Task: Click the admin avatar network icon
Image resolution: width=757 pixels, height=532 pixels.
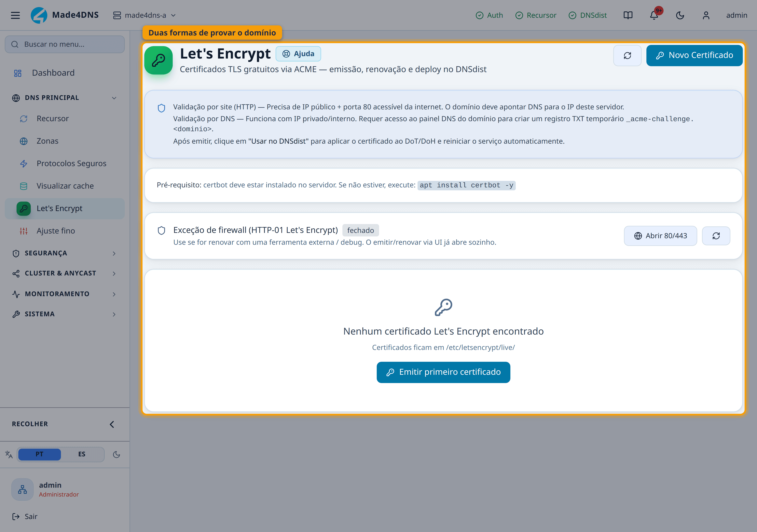Action: pos(22,489)
